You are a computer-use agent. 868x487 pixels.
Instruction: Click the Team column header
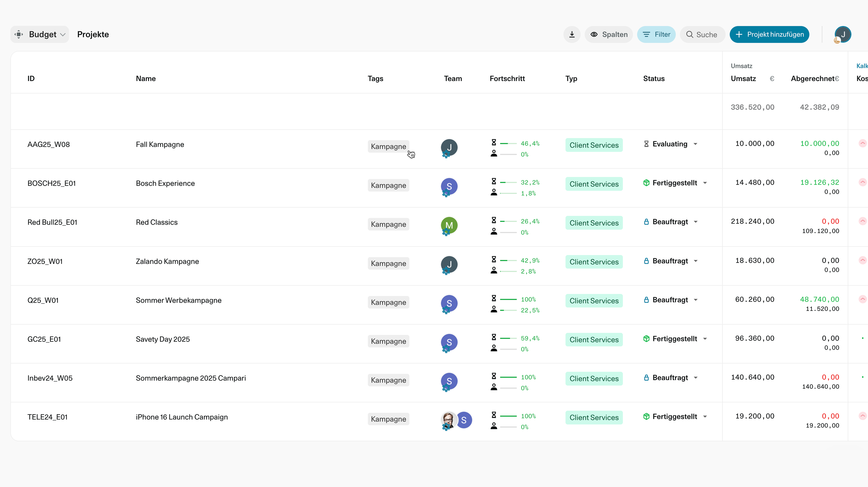(x=453, y=78)
